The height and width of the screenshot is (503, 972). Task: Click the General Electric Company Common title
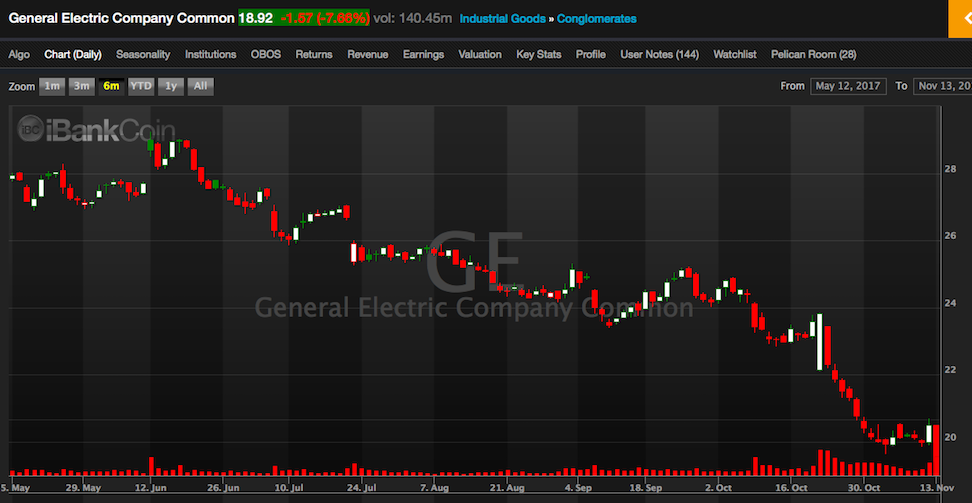click(x=122, y=19)
